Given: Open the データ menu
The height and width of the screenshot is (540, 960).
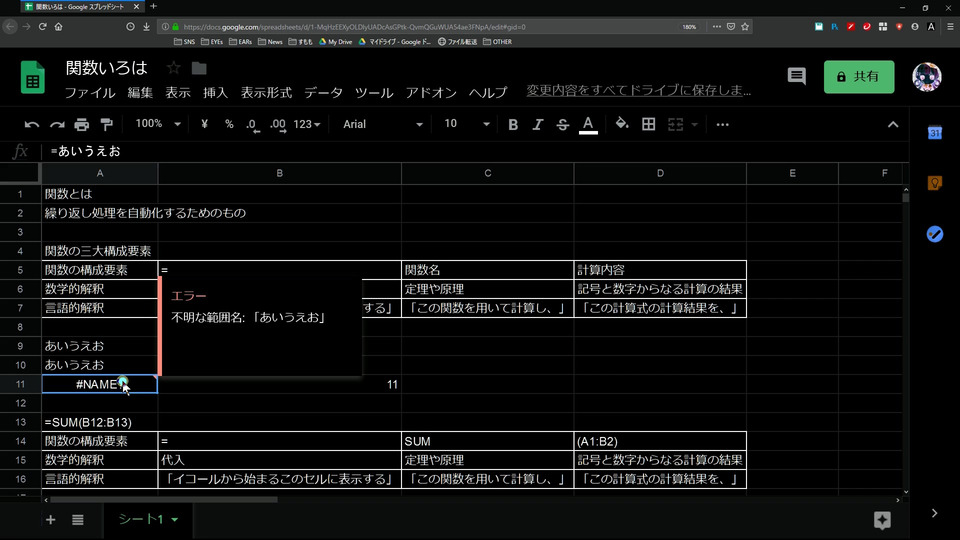Looking at the screenshot, I should pos(323,93).
